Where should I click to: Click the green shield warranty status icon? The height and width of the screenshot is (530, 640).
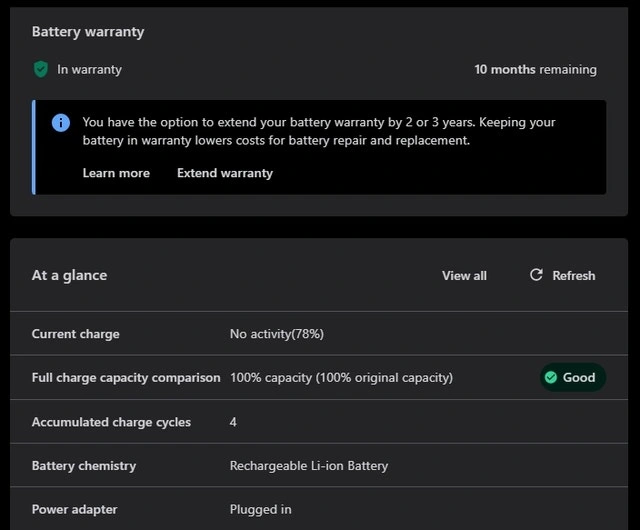41,70
